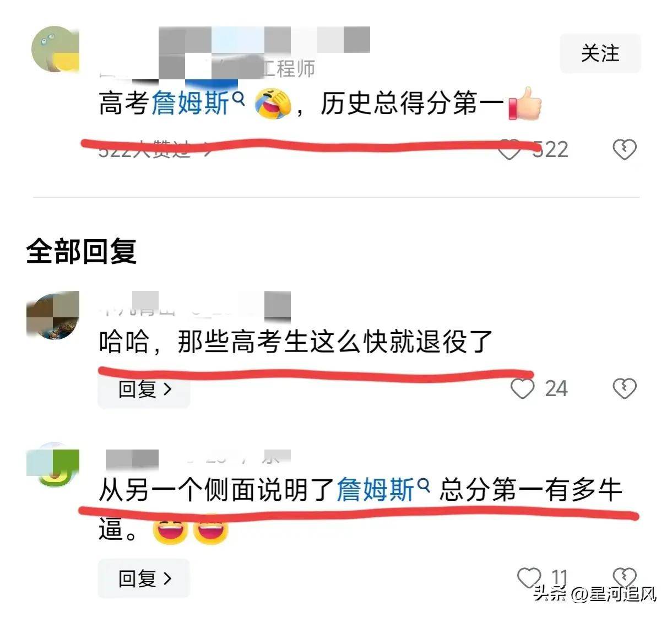Follow the commenter with the 关注 button
This screenshot has height=617, width=672.
click(600, 53)
